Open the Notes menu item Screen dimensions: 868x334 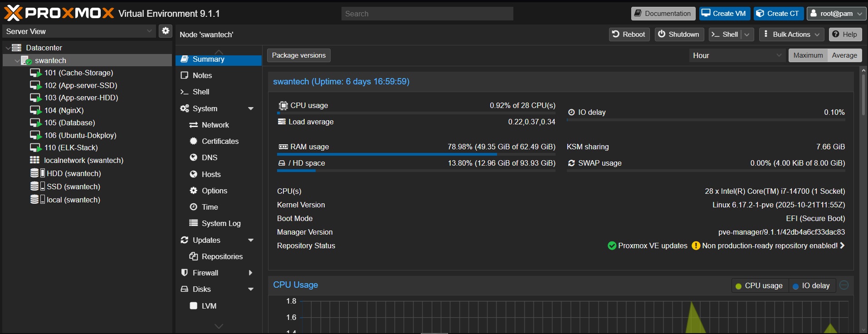pyautogui.click(x=219, y=75)
